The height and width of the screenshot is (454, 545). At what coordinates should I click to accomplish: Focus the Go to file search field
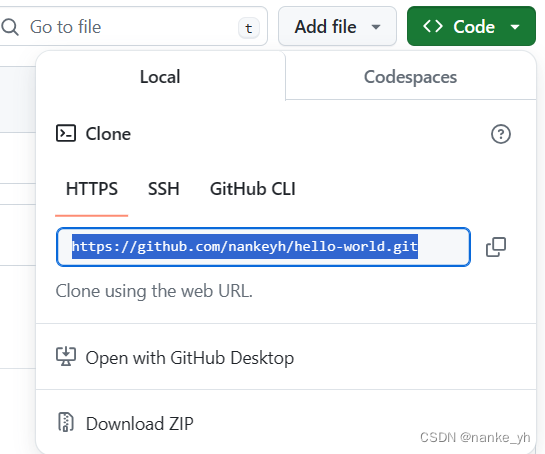click(x=133, y=26)
